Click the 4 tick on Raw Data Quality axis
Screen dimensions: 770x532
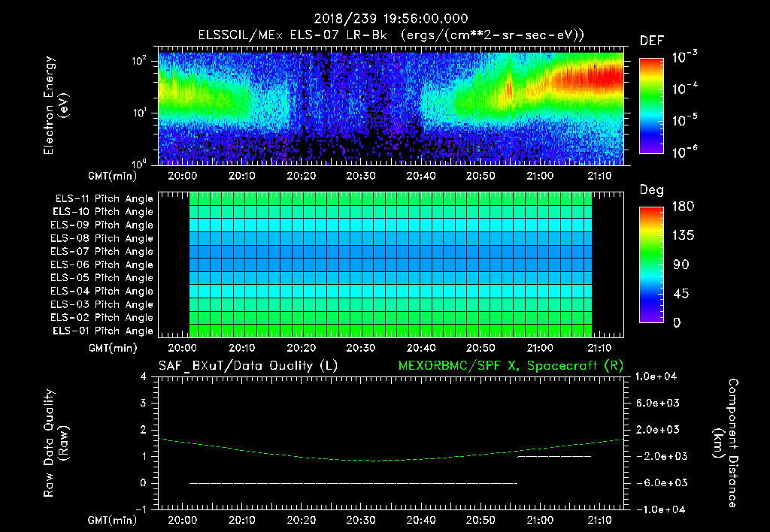coord(144,376)
